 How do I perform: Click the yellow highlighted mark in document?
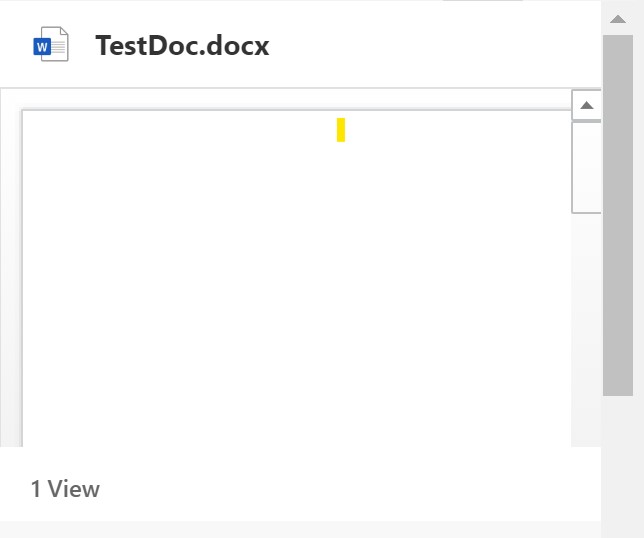[341, 130]
